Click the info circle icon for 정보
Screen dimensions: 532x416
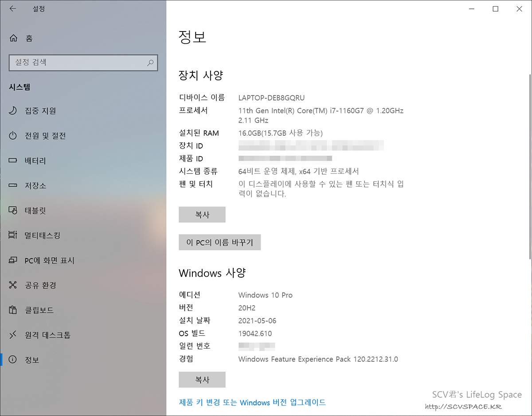coord(13,360)
